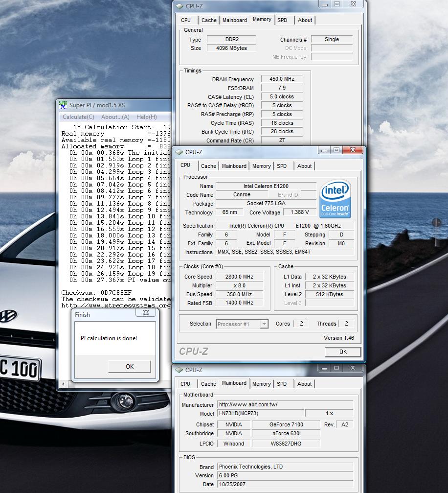Click OK button in CPU-Z Processor window
448x493 pixels.
pos(343,352)
